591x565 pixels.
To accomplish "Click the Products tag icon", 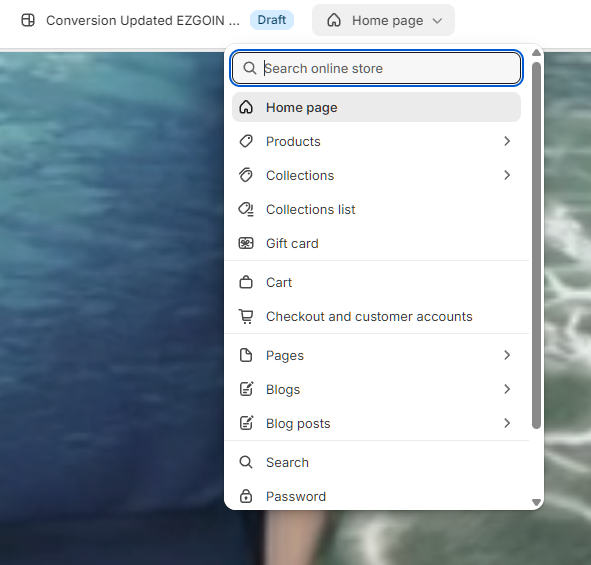I will click(x=246, y=141).
